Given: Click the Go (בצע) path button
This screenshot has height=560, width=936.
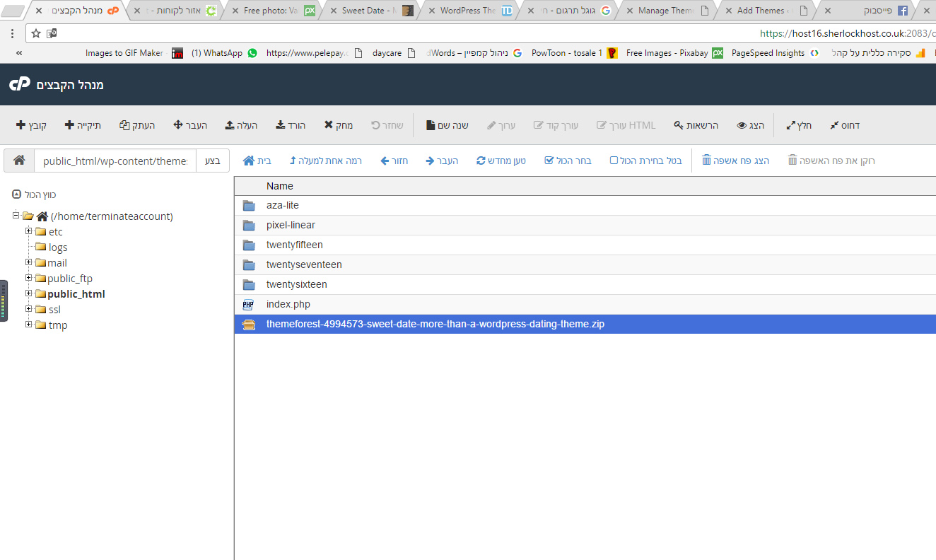Looking at the screenshot, I should click(213, 161).
